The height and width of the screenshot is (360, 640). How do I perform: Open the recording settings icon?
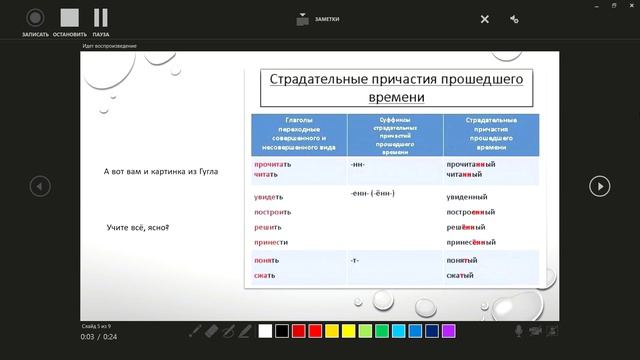(514, 19)
